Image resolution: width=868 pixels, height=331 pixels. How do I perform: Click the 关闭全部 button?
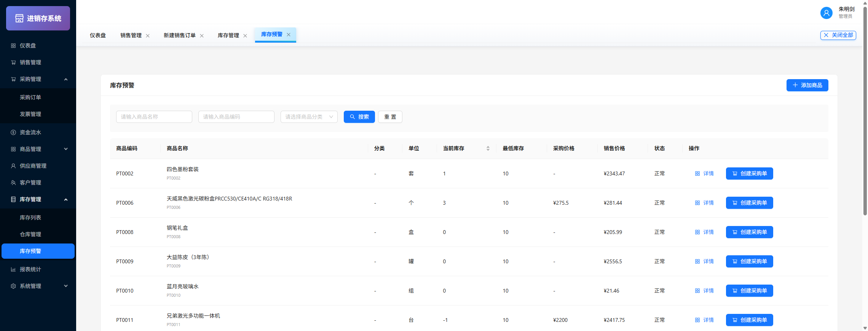click(838, 35)
